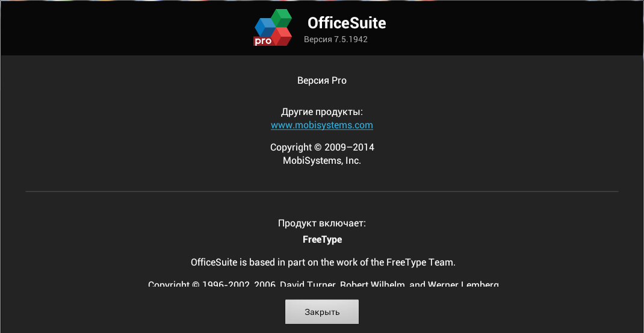Image resolution: width=644 pixels, height=333 pixels.
Task: Click the Copyright © 2009–2014 line
Action: [322, 148]
